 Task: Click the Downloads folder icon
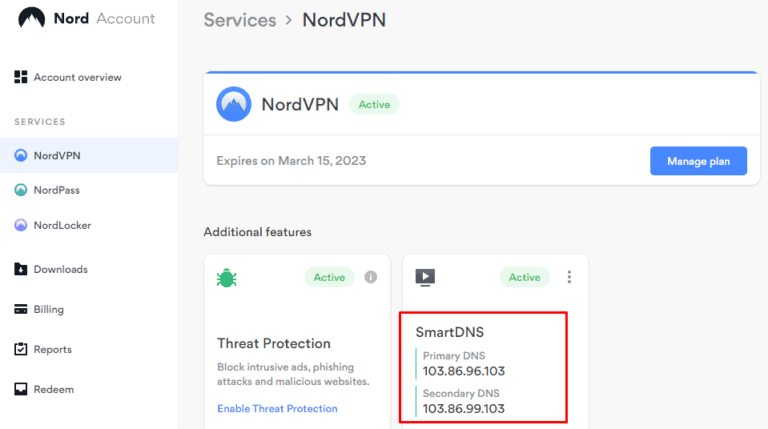pyautogui.click(x=20, y=269)
